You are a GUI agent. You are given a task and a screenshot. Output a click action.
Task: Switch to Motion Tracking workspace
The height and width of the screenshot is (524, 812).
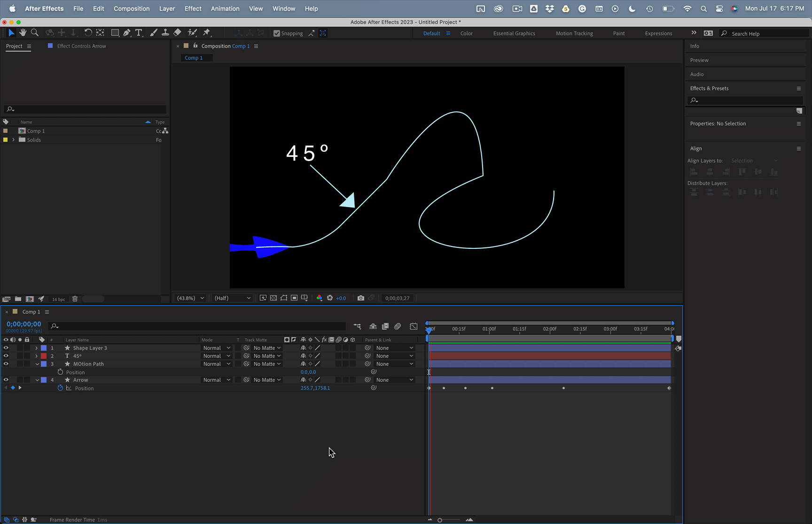click(x=574, y=33)
